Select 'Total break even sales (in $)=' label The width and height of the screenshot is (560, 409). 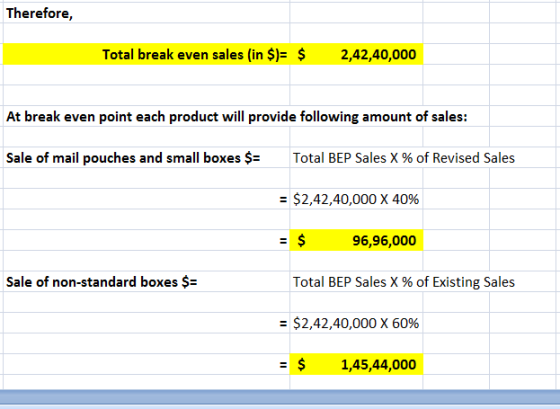[195, 55]
